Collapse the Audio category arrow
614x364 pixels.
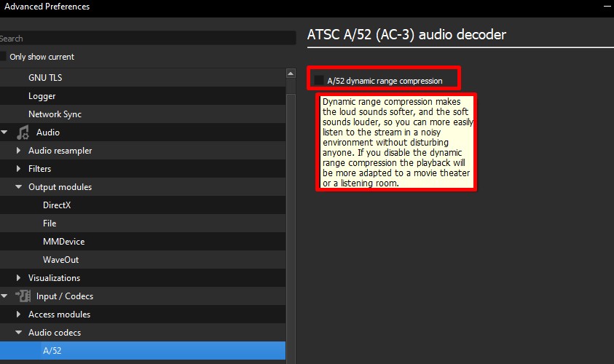[4, 132]
